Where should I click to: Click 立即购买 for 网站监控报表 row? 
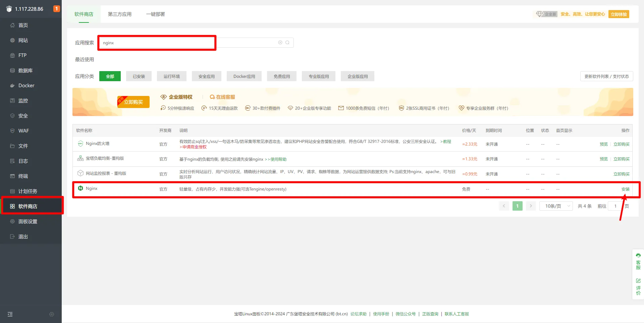pyautogui.click(x=622, y=174)
